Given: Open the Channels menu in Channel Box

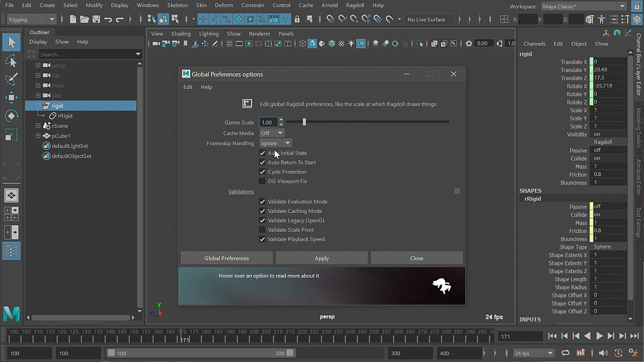Looking at the screenshot, I should click(x=534, y=44).
